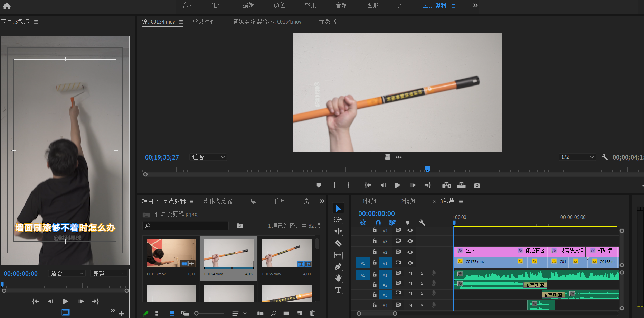Expand the workspace overflow chevron in the top bar
This screenshot has height=318, width=644.
click(x=475, y=5)
